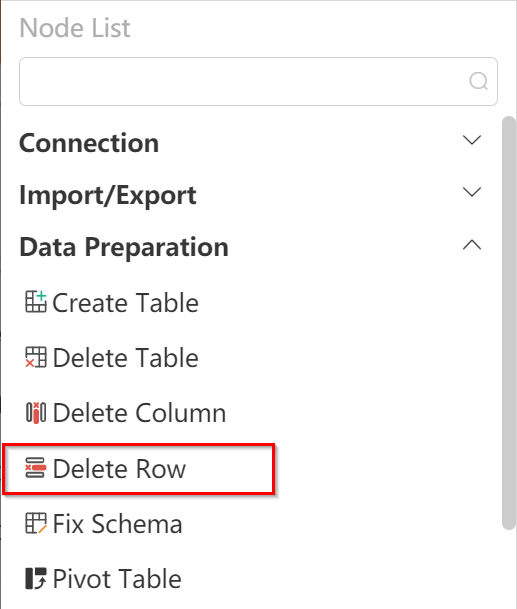Select the Fix Schema node icon

(36, 523)
